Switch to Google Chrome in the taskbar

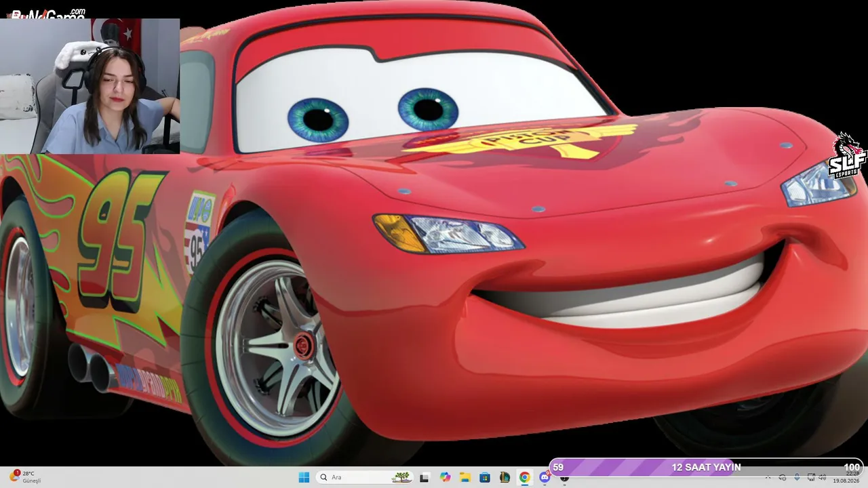(x=525, y=477)
